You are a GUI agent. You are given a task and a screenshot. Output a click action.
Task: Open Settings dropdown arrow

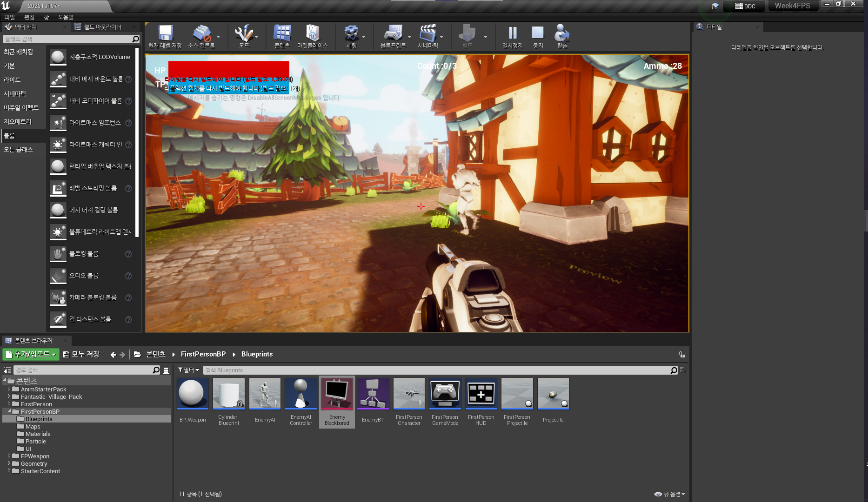point(364,37)
